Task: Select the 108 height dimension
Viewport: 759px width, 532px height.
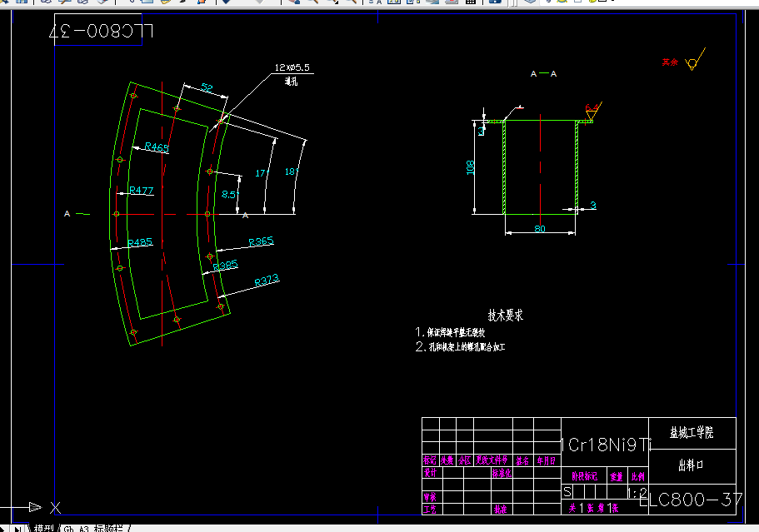Action: (x=470, y=167)
